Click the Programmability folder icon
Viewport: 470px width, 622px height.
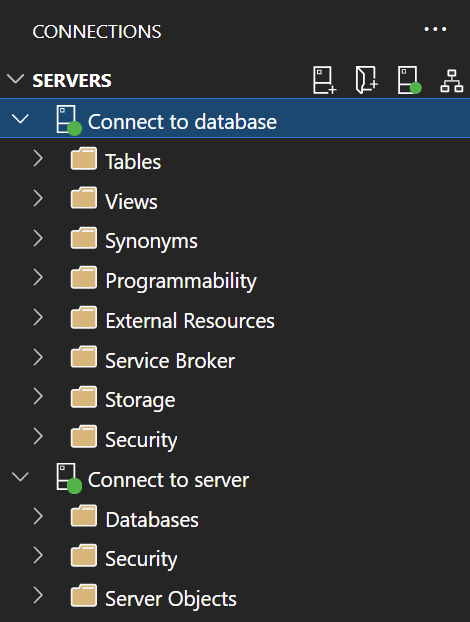(x=84, y=277)
